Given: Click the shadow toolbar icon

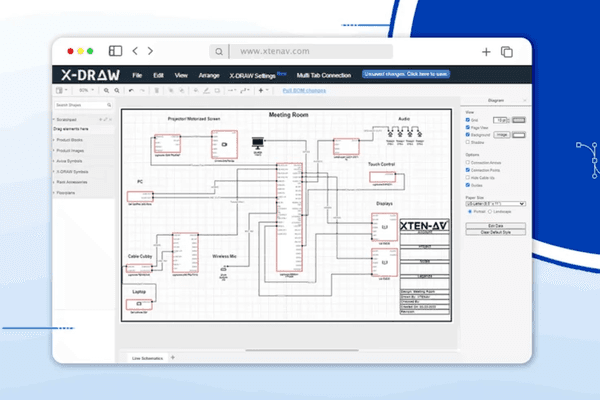Looking at the screenshot, I should click(217, 91).
